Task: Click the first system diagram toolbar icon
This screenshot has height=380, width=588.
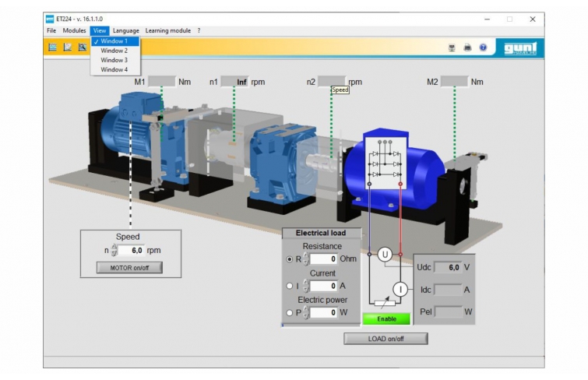Action: click(x=53, y=47)
